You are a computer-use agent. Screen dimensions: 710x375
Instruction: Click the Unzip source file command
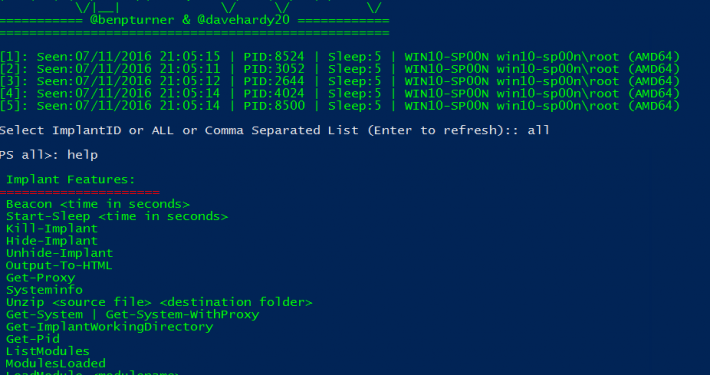coord(159,302)
